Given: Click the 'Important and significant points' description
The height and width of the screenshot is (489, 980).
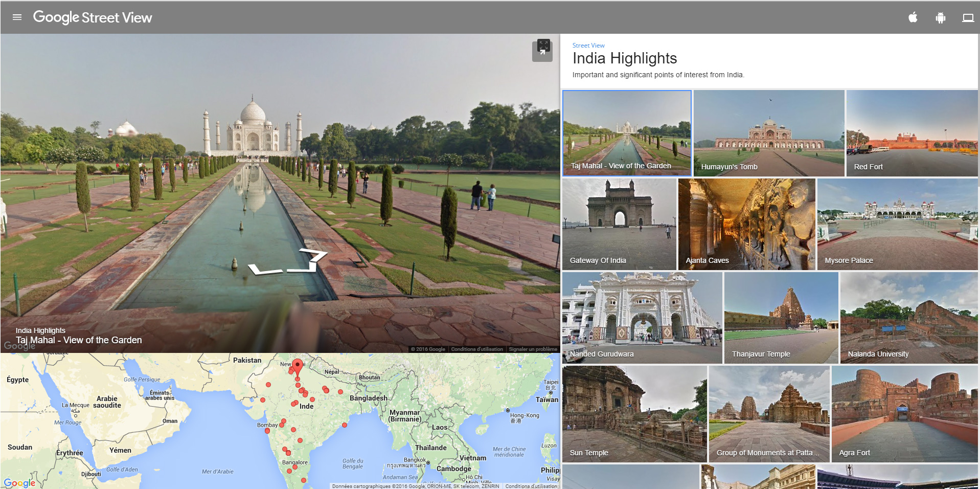Looking at the screenshot, I should pos(658,75).
